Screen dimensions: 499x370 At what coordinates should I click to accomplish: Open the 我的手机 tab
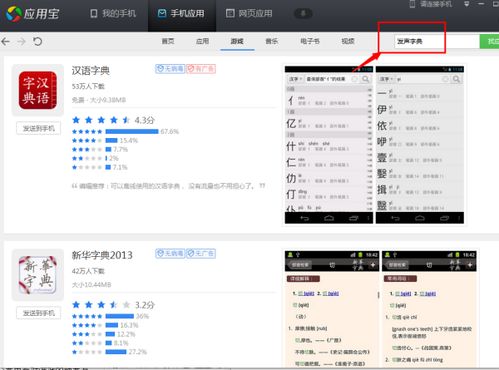pyautogui.click(x=113, y=14)
